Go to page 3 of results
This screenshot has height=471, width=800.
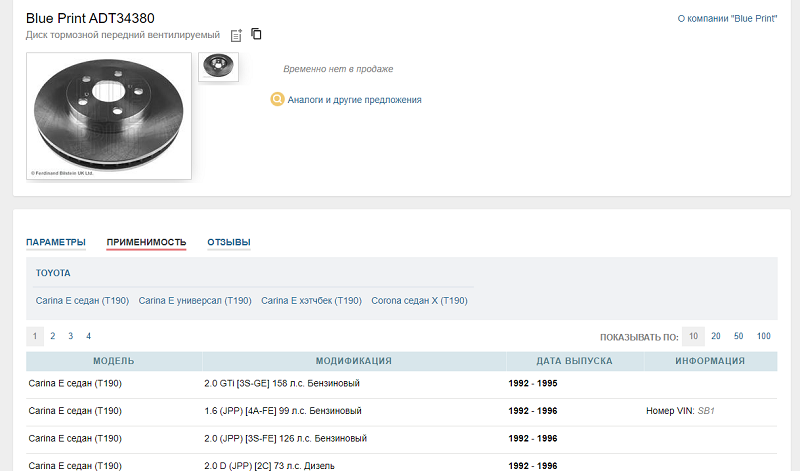pos(71,336)
